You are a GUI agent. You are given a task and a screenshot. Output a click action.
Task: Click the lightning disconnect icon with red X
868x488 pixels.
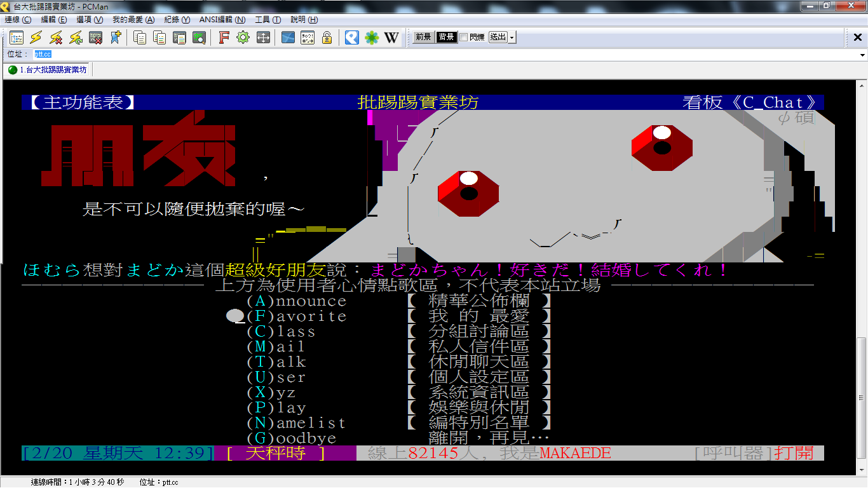click(56, 37)
